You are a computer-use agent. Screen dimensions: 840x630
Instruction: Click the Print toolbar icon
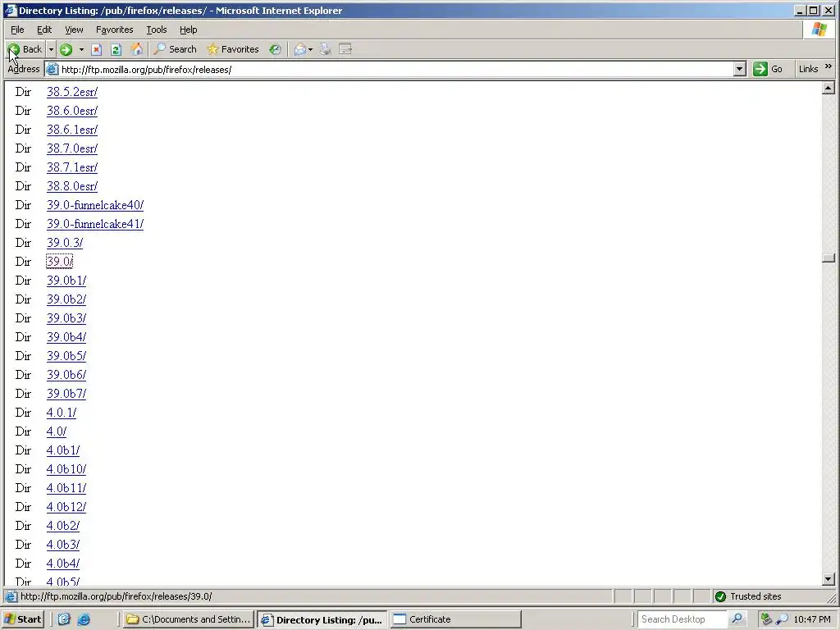(x=325, y=49)
